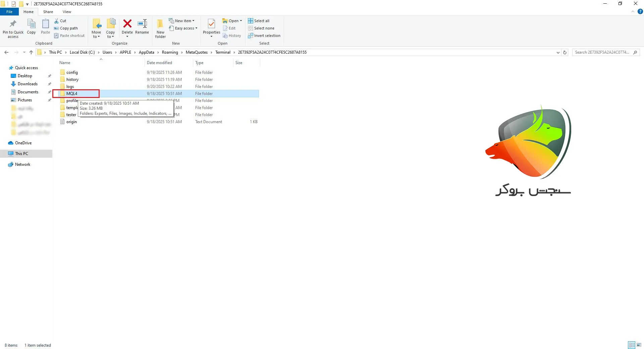Image resolution: width=644 pixels, height=349 pixels.
Task: Open the View ribbon tab
Action: [x=67, y=12]
